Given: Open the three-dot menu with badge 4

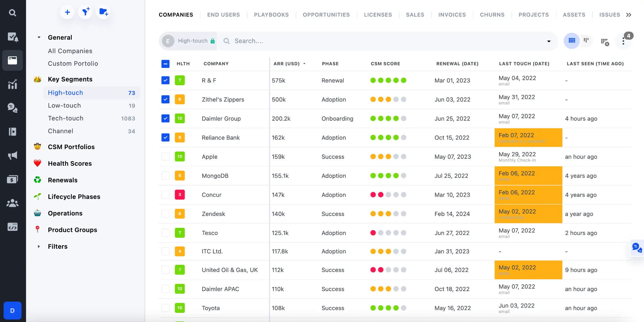Looking at the screenshot, I should (624, 41).
